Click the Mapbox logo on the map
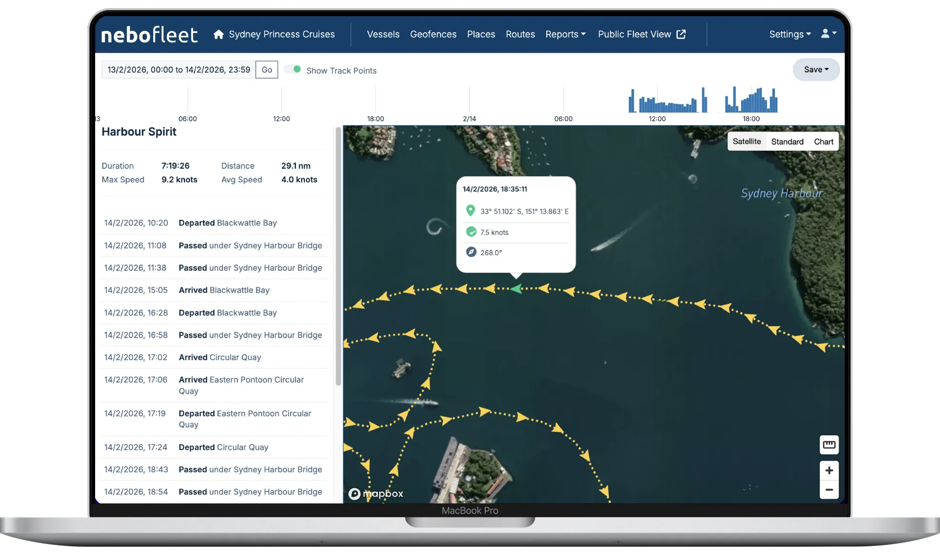The image size is (940, 560). coord(376,493)
